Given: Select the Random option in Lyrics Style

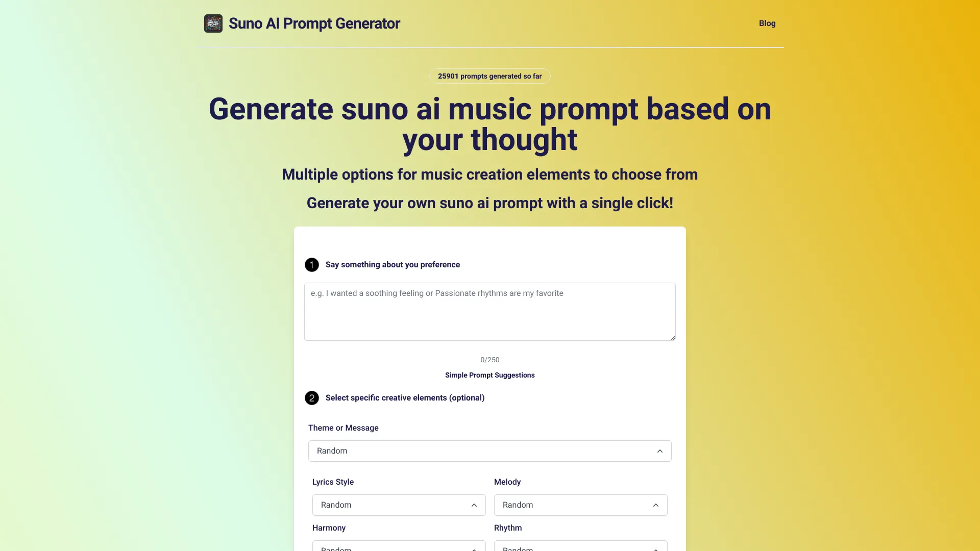Looking at the screenshot, I should (398, 505).
